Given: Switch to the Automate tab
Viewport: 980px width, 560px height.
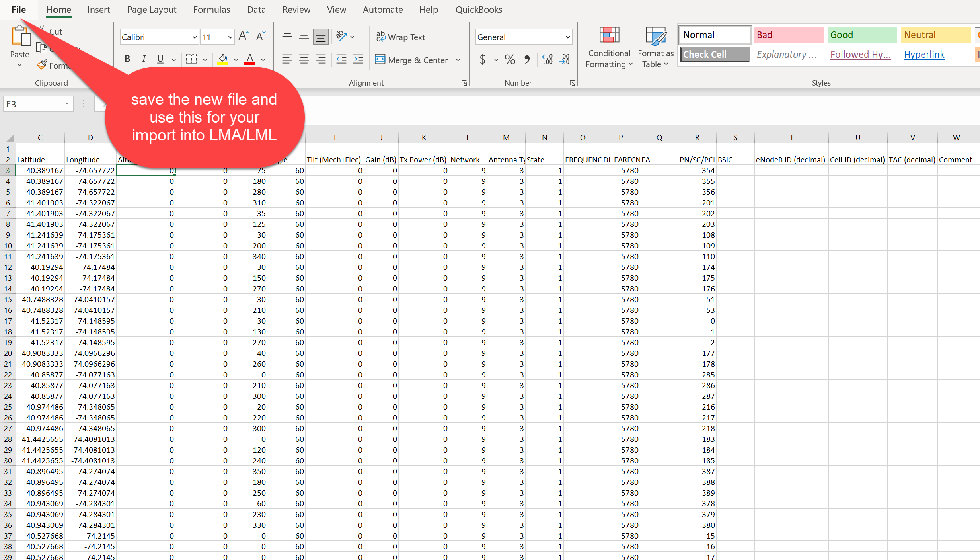Looking at the screenshot, I should [383, 10].
